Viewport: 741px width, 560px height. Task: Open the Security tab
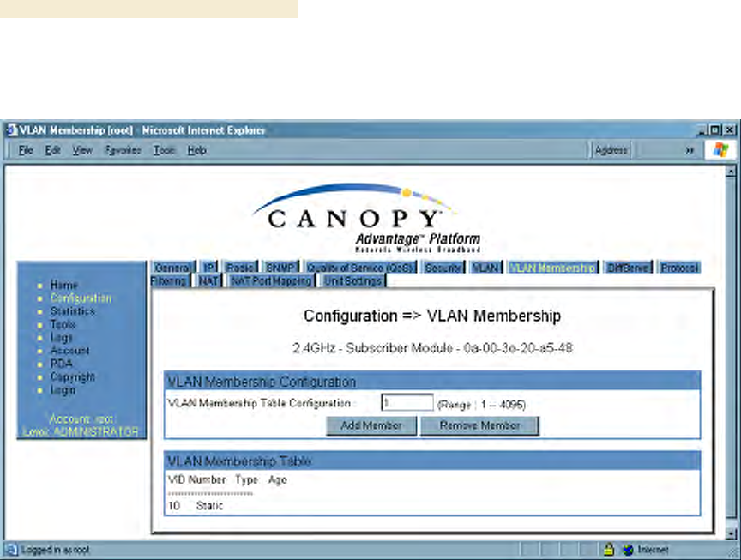coord(443,268)
